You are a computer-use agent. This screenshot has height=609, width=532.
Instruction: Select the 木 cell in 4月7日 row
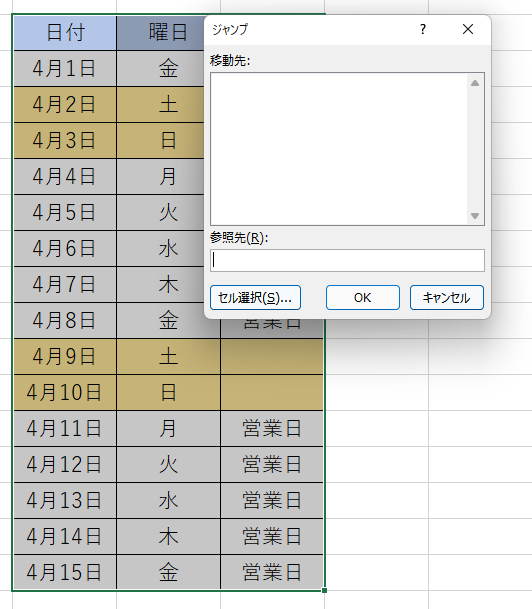pos(160,284)
